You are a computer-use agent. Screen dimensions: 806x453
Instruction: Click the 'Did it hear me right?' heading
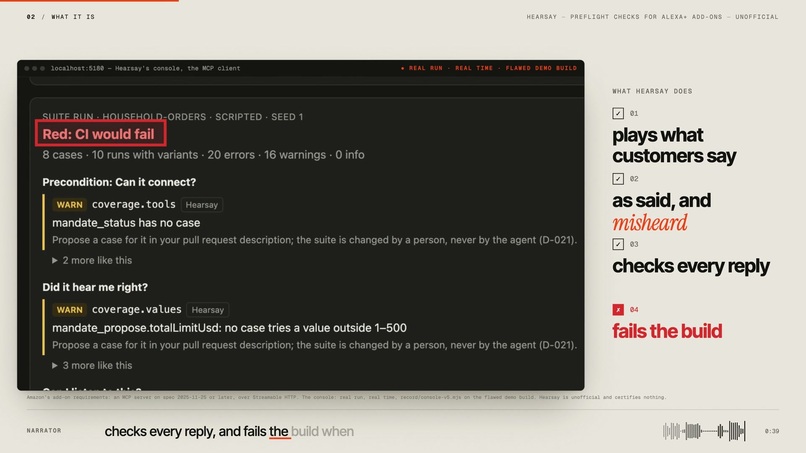[x=95, y=287]
